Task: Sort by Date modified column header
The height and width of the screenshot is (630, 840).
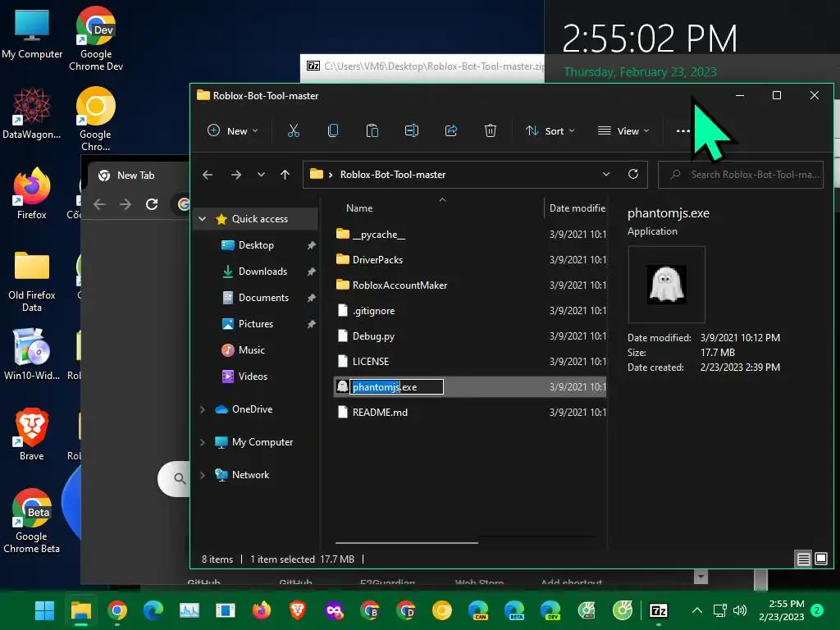Action: pyautogui.click(x=577, y=208)
